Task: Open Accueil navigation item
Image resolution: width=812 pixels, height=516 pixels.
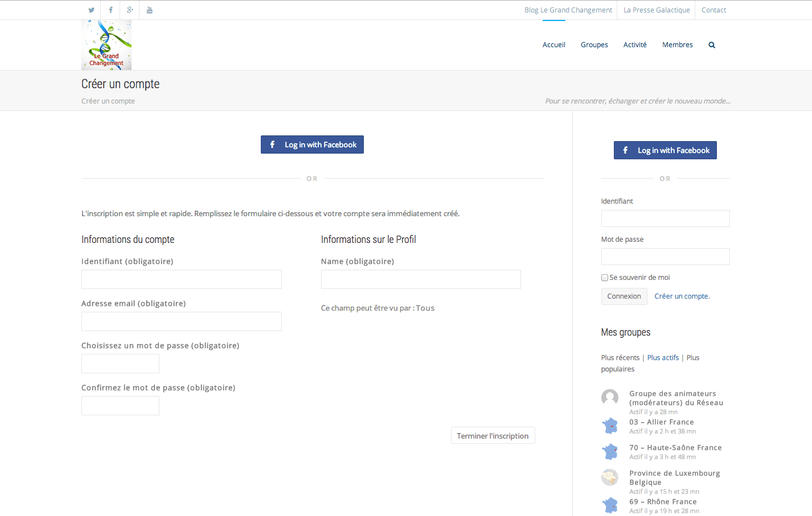Action: [x=554, y=45]
